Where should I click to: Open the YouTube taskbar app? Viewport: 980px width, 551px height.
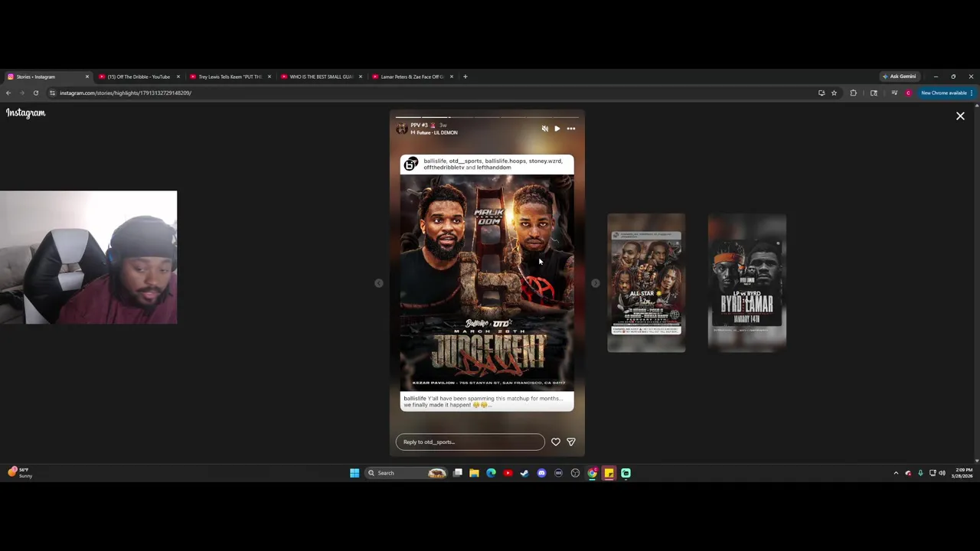click(x=508, y=473)
